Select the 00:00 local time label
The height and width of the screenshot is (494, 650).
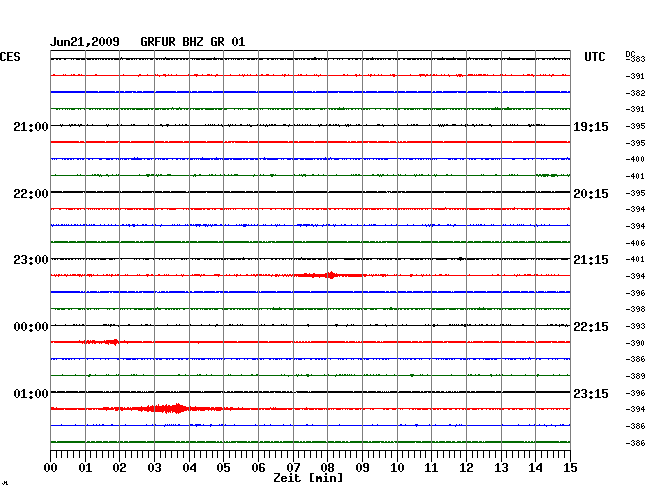pyautogui.click(x=31, y=327)
